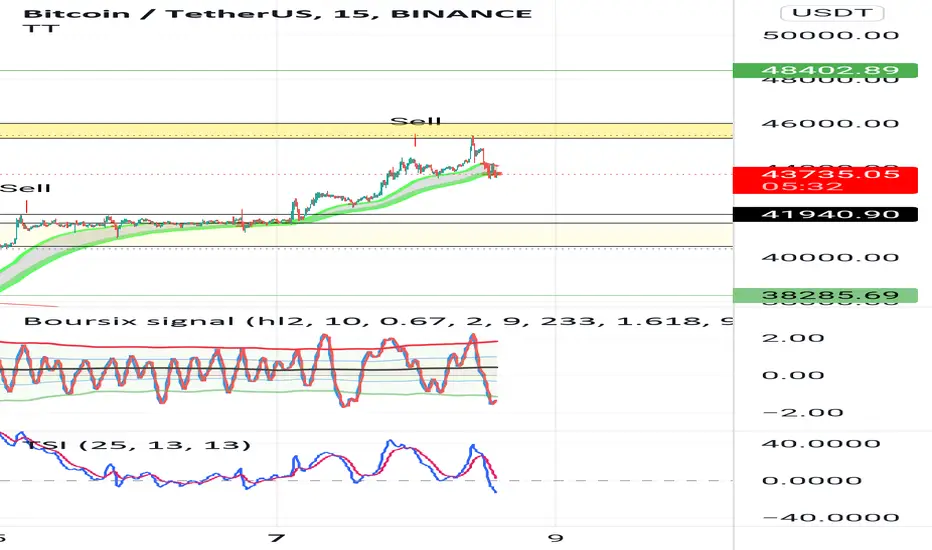
Task: Click the TSI (25, 13, 13) indicator title
Action: tap(138, 445)
